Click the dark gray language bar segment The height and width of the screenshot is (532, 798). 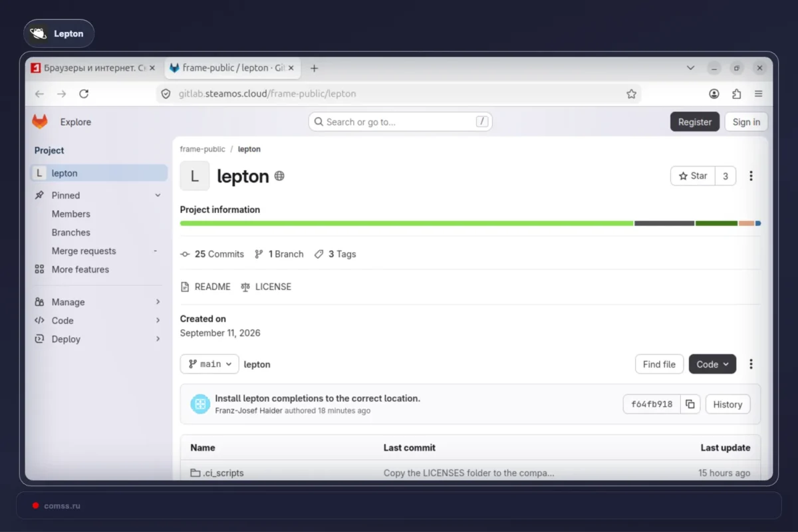(x=664, y=223)
